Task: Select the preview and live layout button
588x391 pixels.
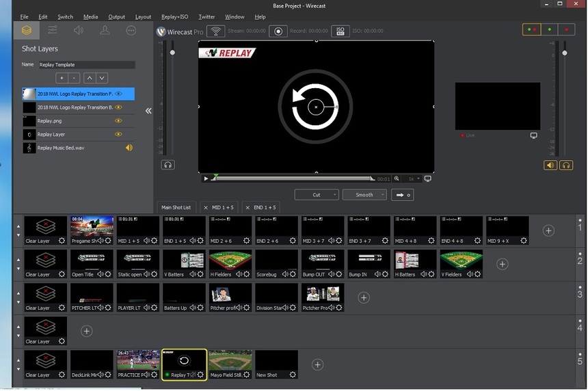Action: coord(531,29)
